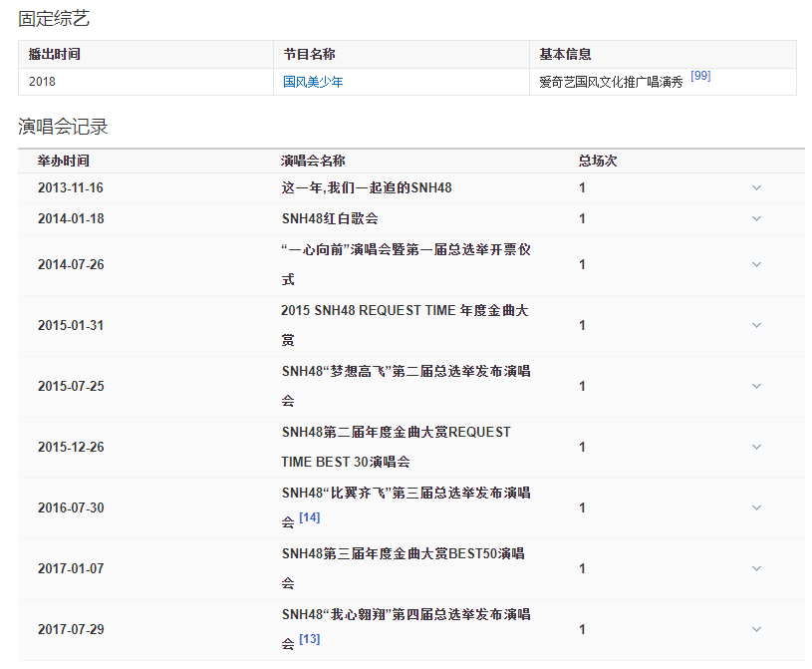Screen dimensions: 812x669
Task: Click the 举办时间 column header
Action: 64,161
